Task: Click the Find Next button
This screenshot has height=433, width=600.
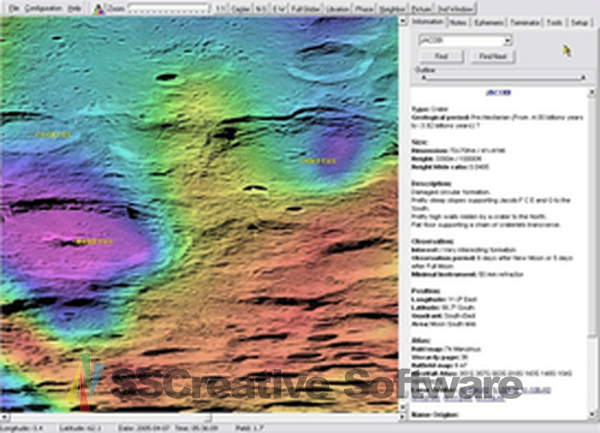Action: coord(493,56)
